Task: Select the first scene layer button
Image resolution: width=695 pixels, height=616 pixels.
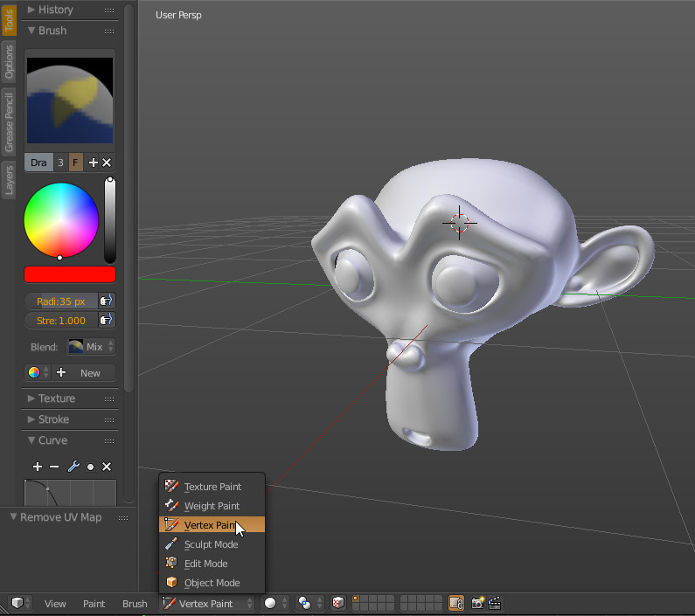Action: (356, 599)
